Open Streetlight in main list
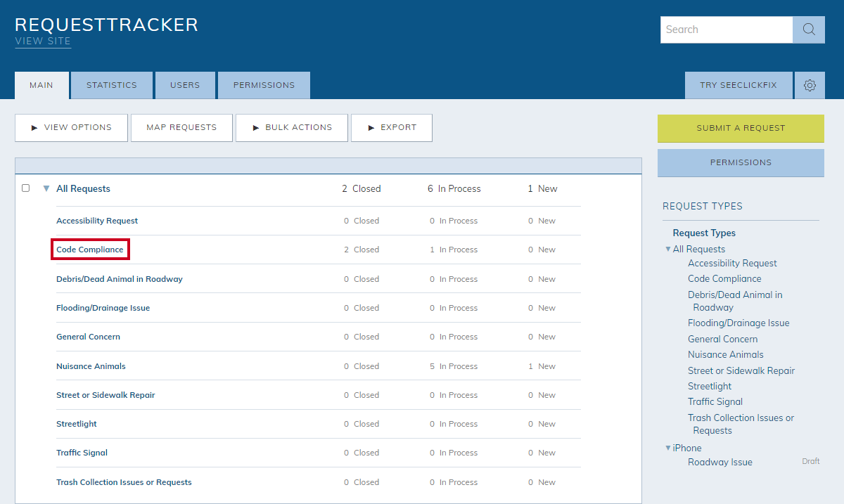The image size is (844, 504). (x=77, y=424)
